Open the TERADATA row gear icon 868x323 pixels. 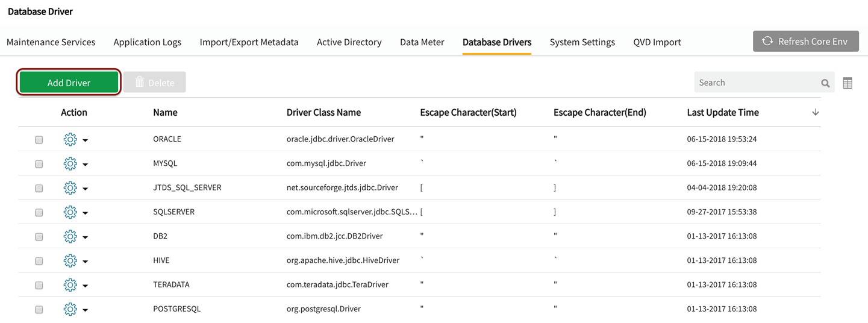70,284
